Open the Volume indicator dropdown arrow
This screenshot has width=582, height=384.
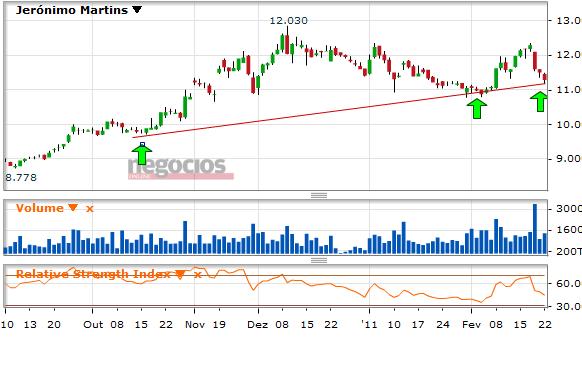tap(73, 208)
